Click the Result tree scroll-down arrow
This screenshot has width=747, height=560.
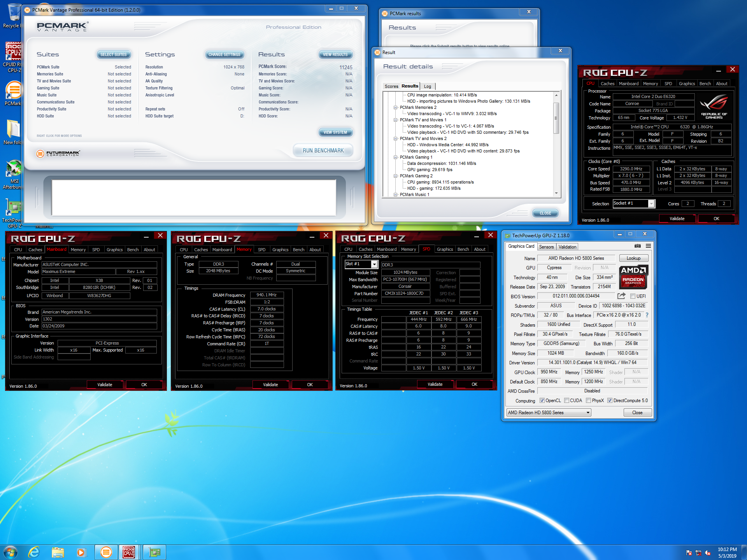click(556, 193)
